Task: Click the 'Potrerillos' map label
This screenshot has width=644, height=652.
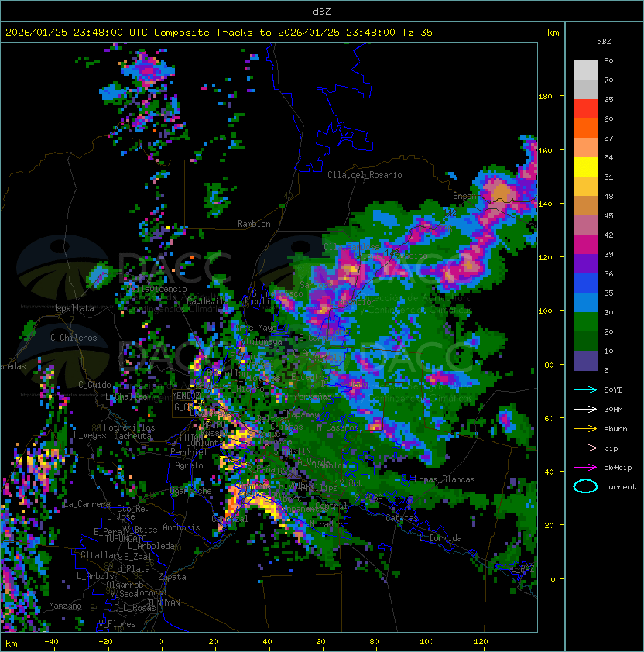Action: pos(129,427)
